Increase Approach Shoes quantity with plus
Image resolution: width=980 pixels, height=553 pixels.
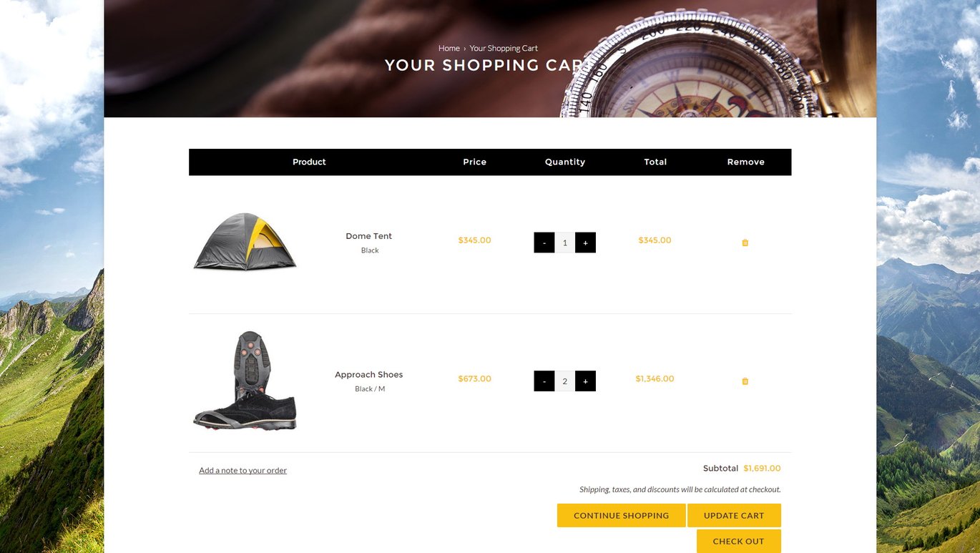pyautogui.click(x=585, y=381)
